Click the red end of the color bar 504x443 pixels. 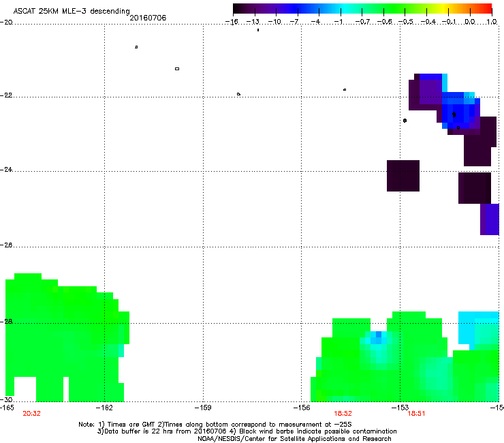tap(486, 9)
